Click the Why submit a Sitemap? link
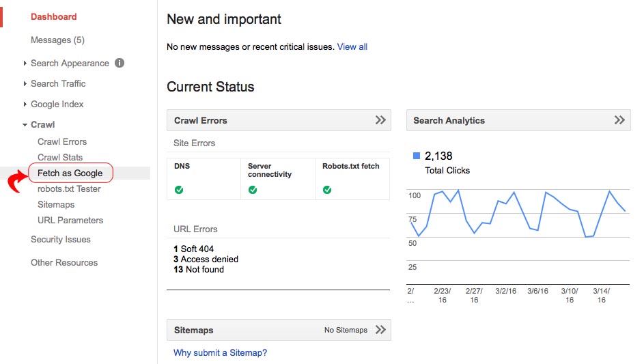The width and height of the screenshot is (644, 364). pyautogui.click(x=220, y=352)
